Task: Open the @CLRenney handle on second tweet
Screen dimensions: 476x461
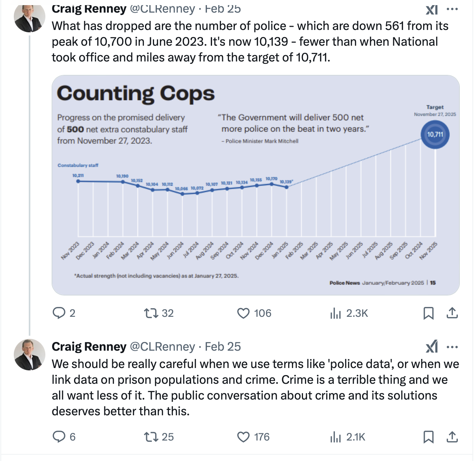Action: [x=162, y=347]
